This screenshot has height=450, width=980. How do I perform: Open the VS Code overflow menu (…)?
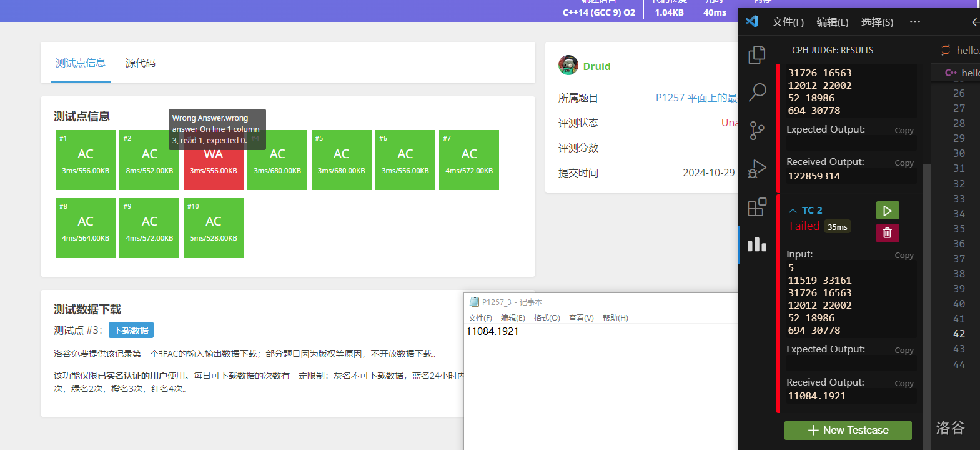click(x=914, y=22)
